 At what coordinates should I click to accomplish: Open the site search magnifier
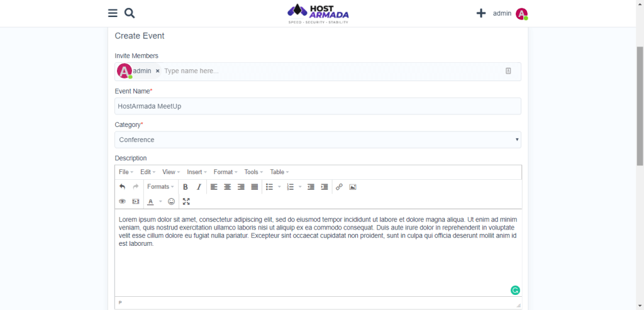click(130, 13)
